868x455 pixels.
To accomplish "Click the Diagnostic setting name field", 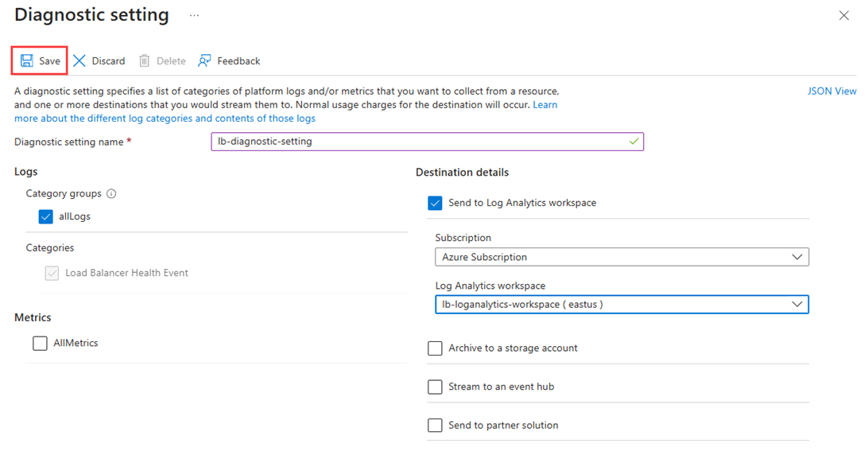I will click(x=427, y=142).
